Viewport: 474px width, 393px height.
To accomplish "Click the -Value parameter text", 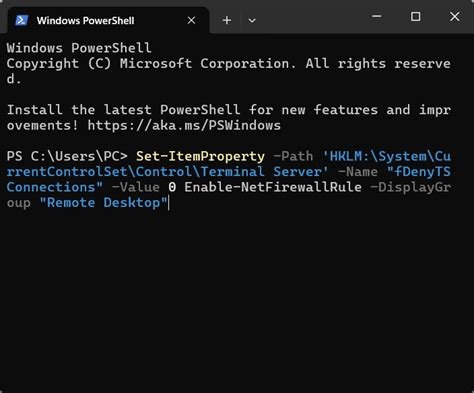I will (136, 187).
